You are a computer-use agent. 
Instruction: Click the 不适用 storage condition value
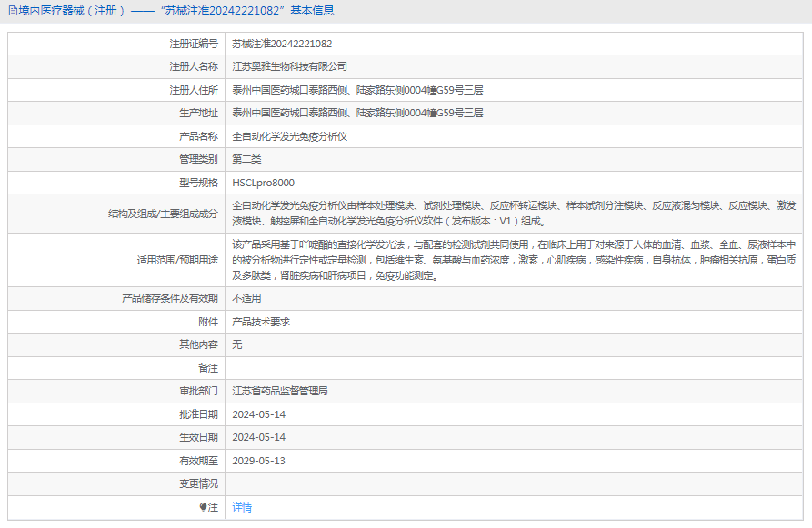[x=246, y=298]
